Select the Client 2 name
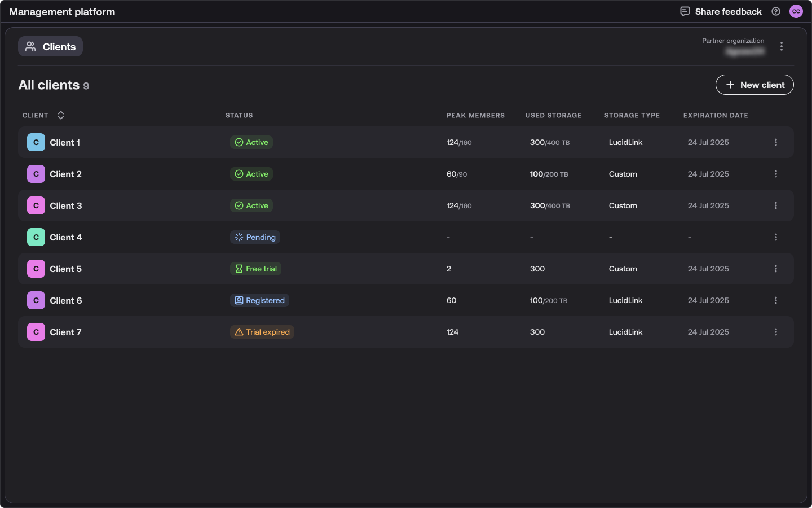The image size is (812, 508). point(65,174)
